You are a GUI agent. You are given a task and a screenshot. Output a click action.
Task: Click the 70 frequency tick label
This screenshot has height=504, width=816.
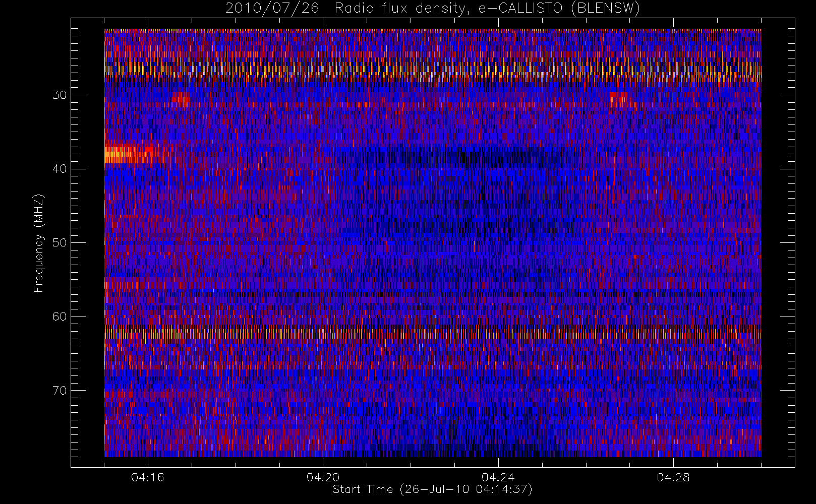point(60,390)
